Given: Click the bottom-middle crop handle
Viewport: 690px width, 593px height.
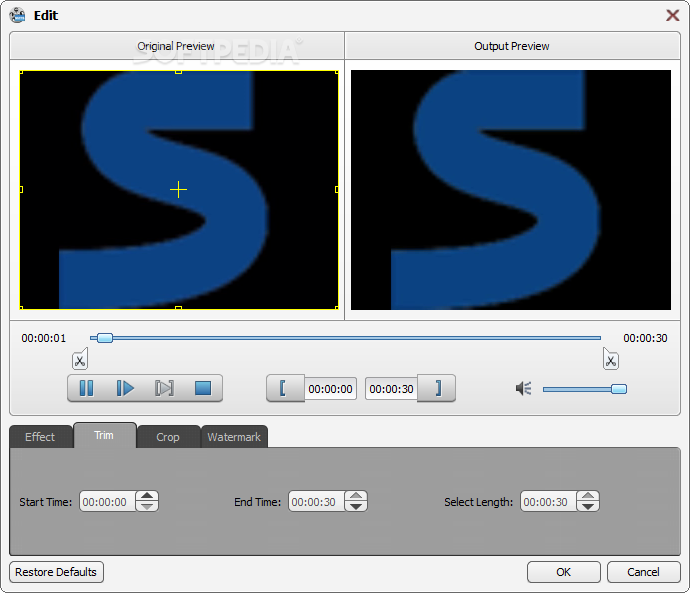Looking at the screenshot, I should 178,308.
